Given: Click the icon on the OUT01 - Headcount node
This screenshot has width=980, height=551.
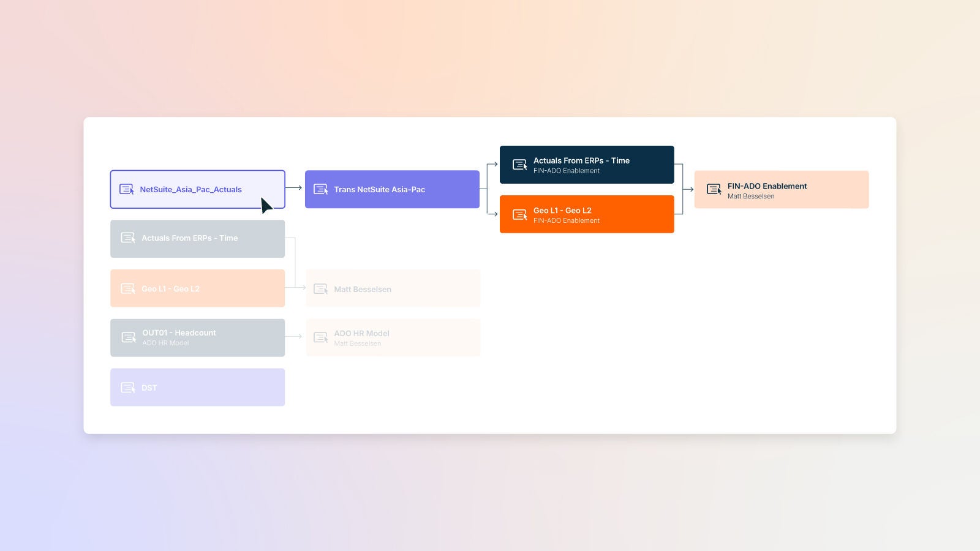Looking at the screenshot, I should pyautogui.click(x=128, y=337).
